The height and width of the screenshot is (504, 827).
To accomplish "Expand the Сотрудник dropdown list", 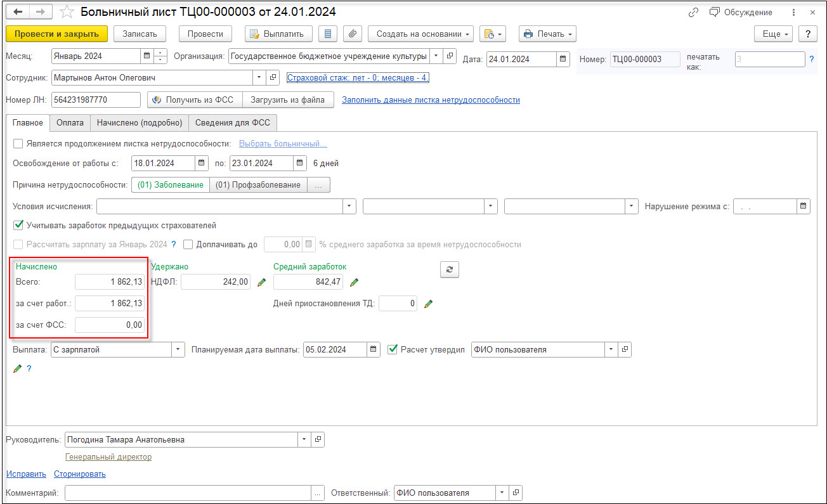I will tap(259, 77).
